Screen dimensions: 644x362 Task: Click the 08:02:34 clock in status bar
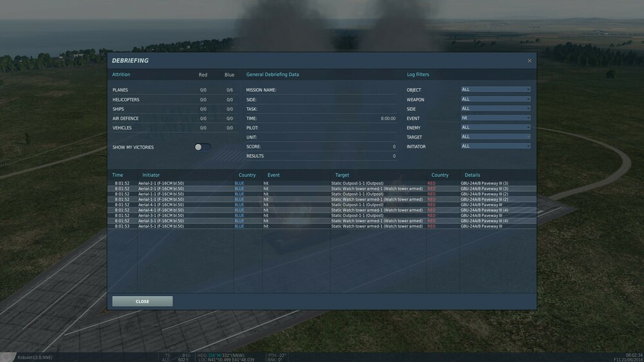[x=634, y=355]
